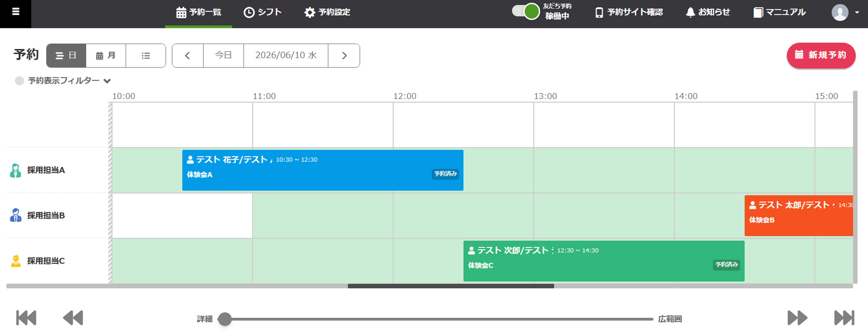868x331 pixels.
Task: Open お知らせ notifications
Action: pyautogui.click(x=708, y=13)
